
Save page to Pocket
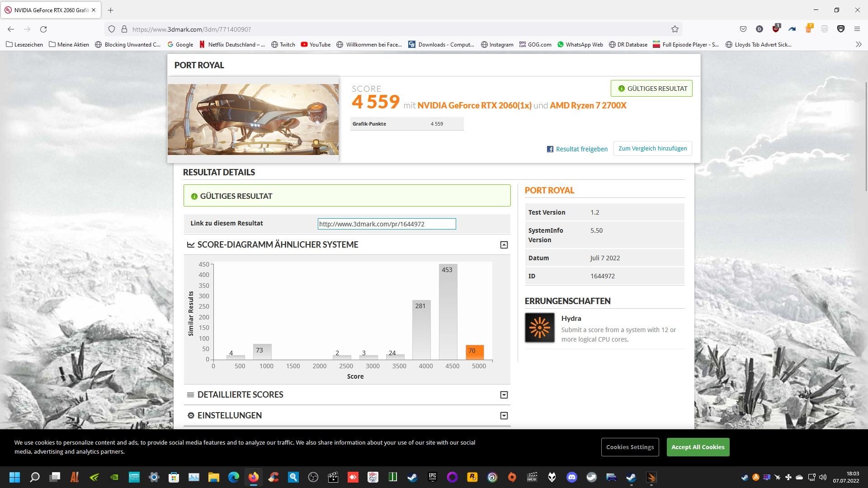point(743,29)
